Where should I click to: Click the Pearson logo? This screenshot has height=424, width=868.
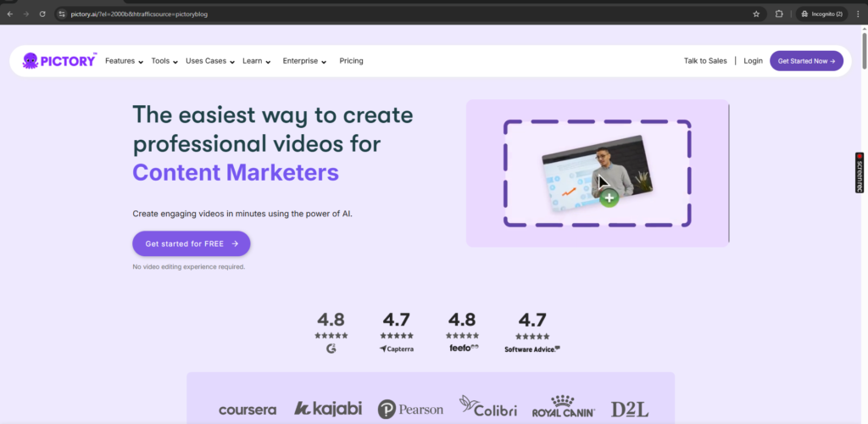(410, 410)
